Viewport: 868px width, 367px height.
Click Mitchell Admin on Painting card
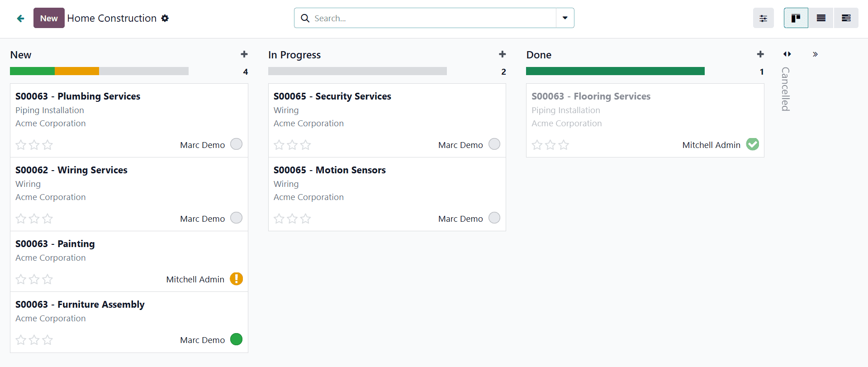click(x=195, y=279)
